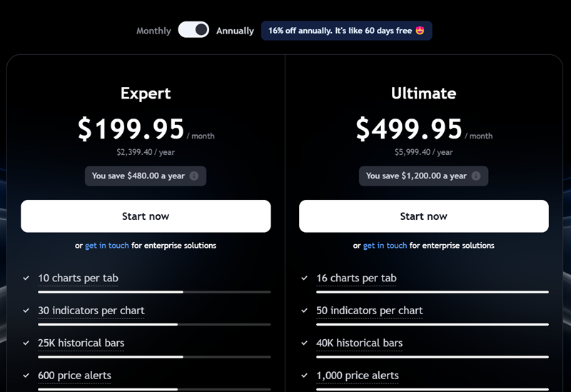Click checkmark next to 25K historical bars
Viewport: 571px width, 392px height.
pos(26,343)
